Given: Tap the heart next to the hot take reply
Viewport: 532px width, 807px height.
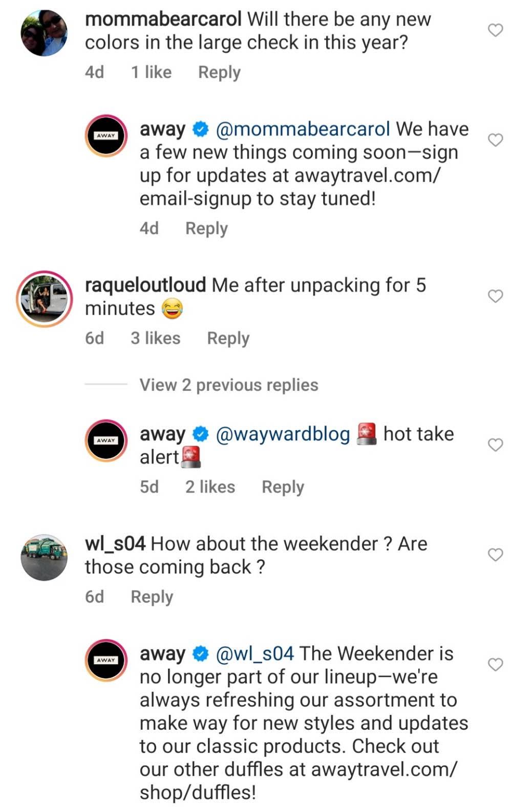Looking at the screenshot, I should click(495, 445).
